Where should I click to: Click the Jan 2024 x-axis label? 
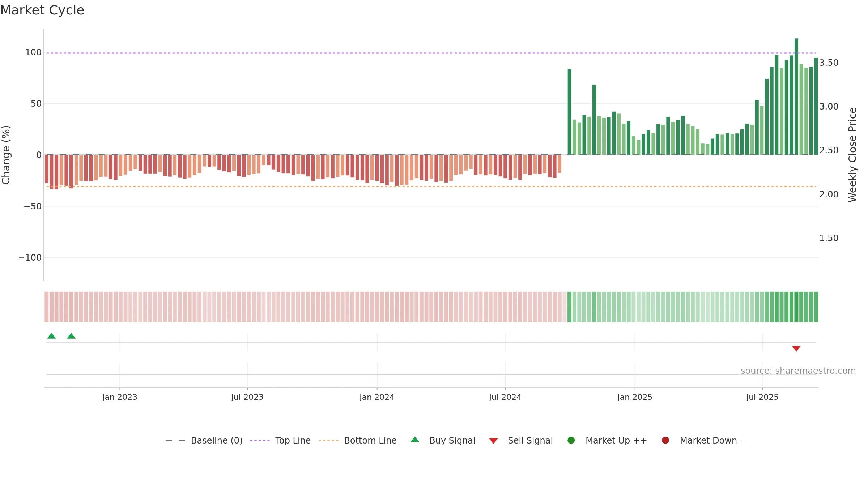point(377,397)
